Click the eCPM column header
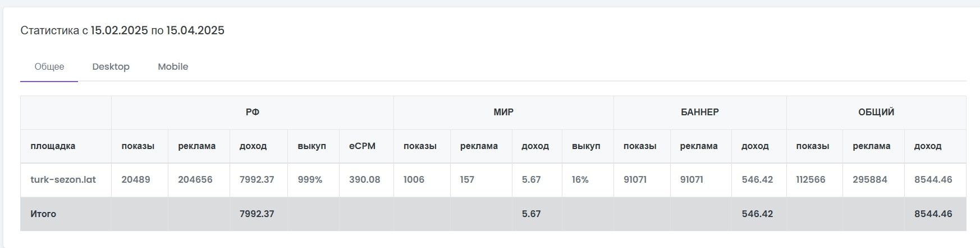Image resolution: width=980 pixels, height=248 pixels. (x=363, y=146)
